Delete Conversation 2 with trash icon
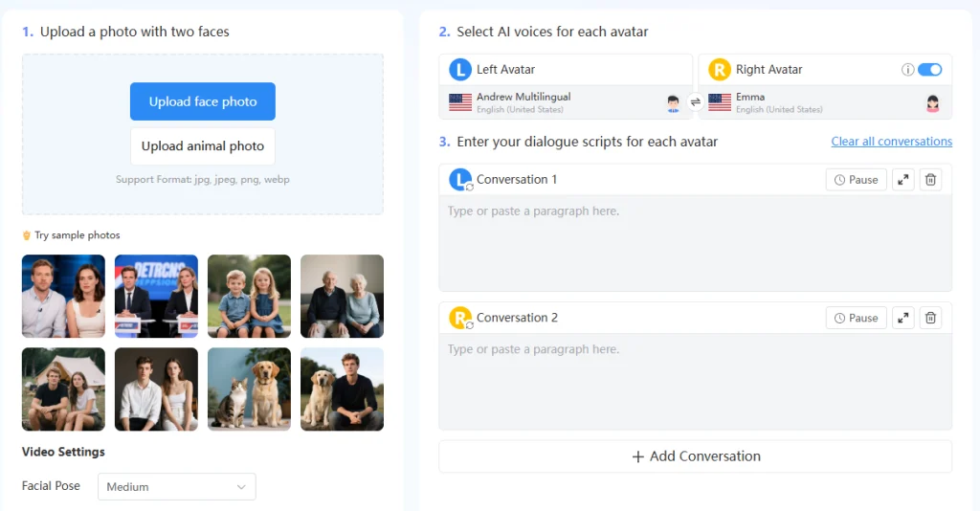Viewport: 980px width, 511px height. tap(930, 318)
